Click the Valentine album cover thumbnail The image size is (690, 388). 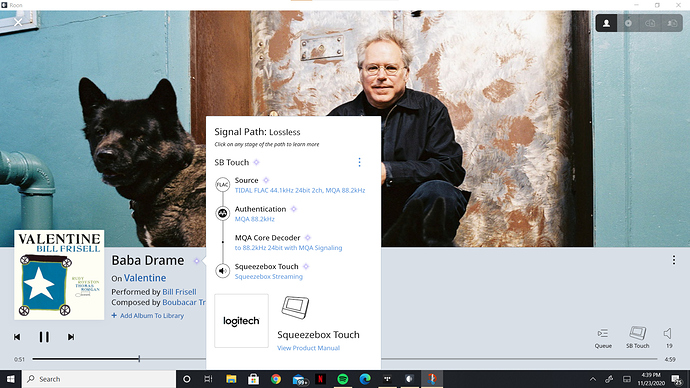(59, 275)
